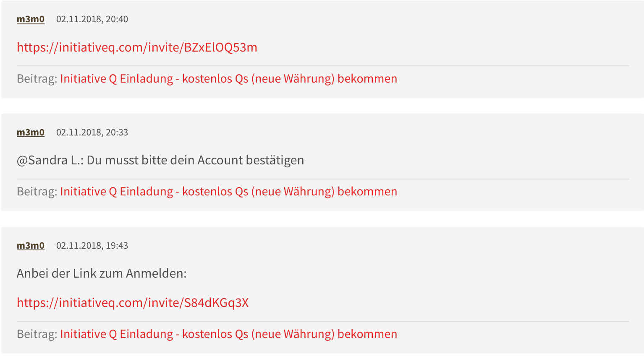Open the invite link ending in BZxElOQ53m
Viewport: 644px width, 364px height.
point(137,47)
